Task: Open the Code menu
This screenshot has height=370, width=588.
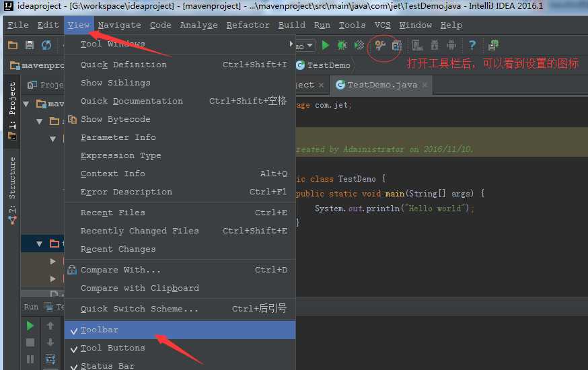Action: (x=161, y=25)
